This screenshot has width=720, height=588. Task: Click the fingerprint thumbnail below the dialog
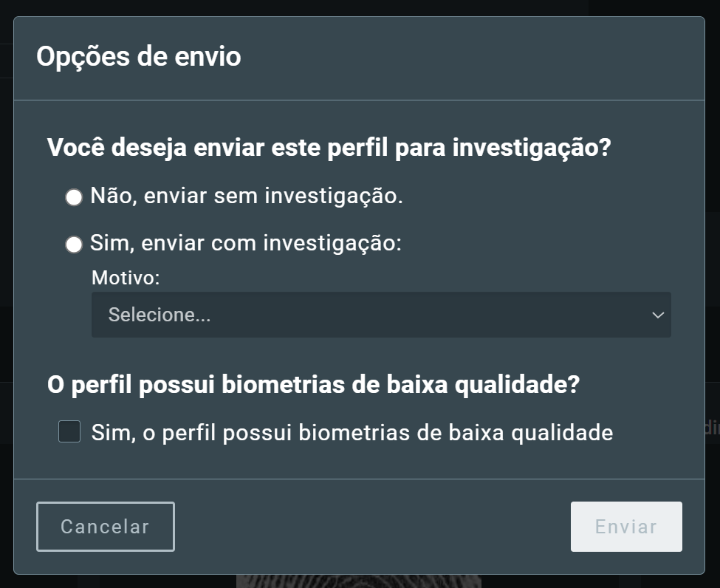[359, 581]
